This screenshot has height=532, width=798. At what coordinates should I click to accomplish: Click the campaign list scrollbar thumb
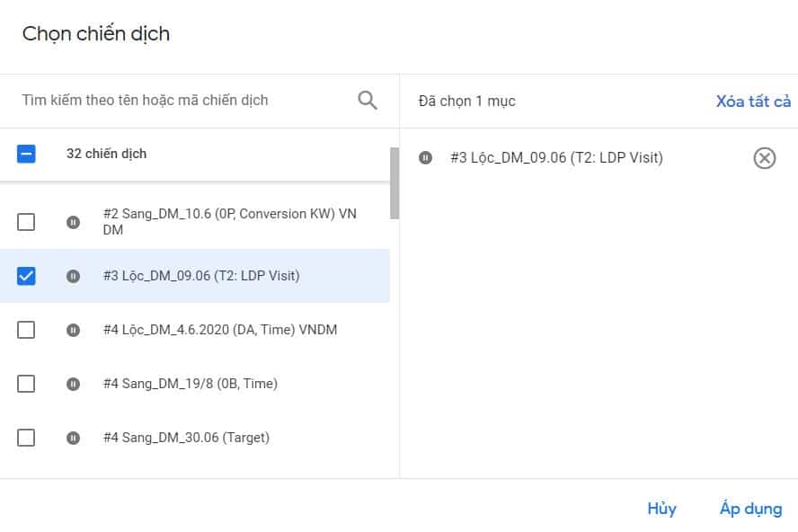tap(395, 183)
